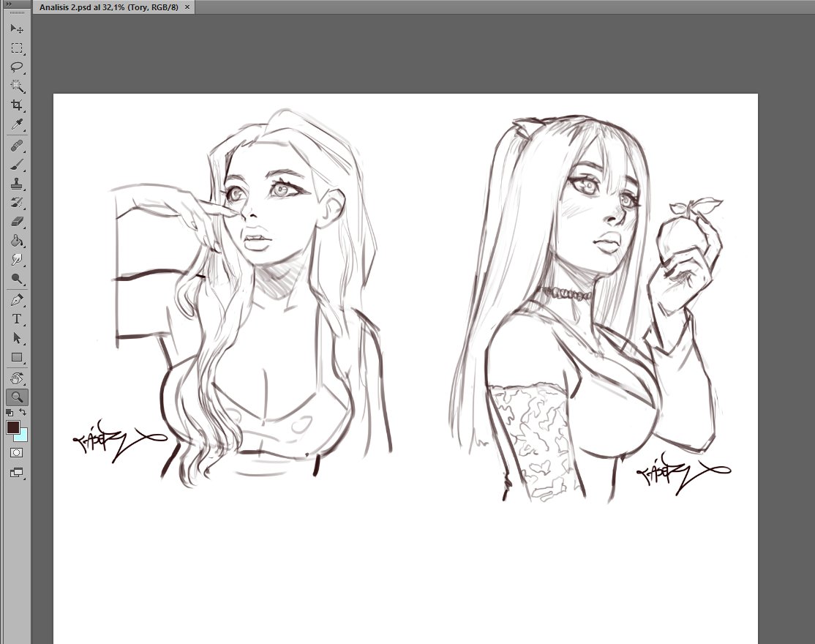Select the Hand tool
Viewport: 815px width, 644px height.
17,378
